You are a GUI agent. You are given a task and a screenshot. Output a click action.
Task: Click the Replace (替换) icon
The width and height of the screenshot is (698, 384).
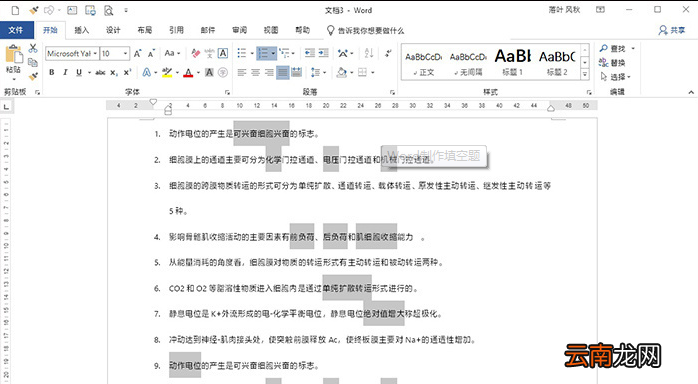(x=604, y=62)
